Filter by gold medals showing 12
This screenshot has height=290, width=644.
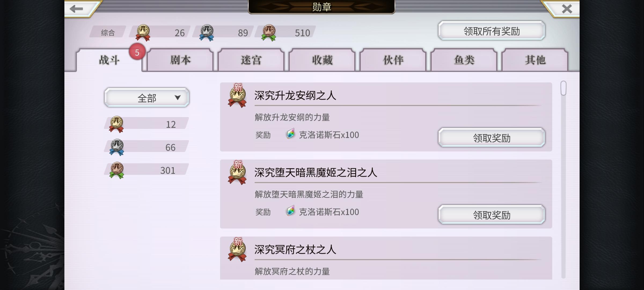click(147, 124)
